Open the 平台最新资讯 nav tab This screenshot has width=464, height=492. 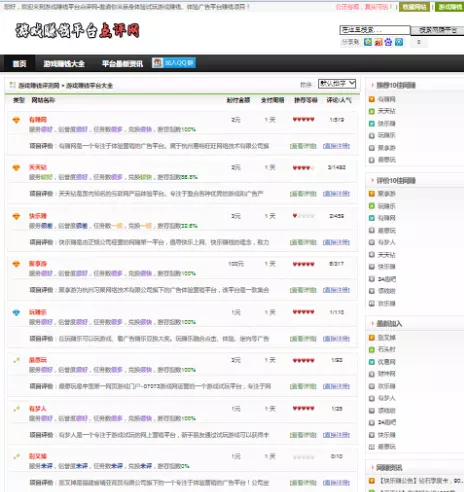122,63
